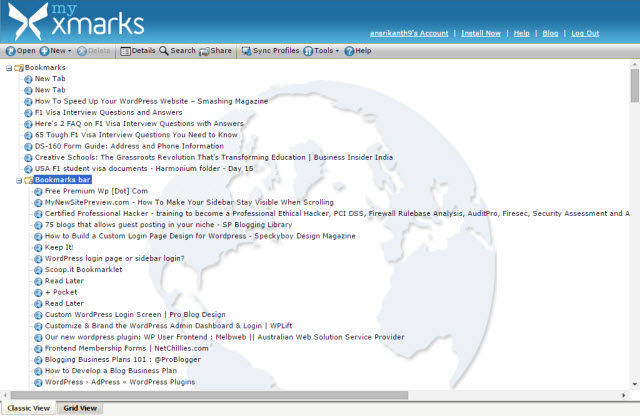Click the horizontal scrollbar thumb

(209, 395)
